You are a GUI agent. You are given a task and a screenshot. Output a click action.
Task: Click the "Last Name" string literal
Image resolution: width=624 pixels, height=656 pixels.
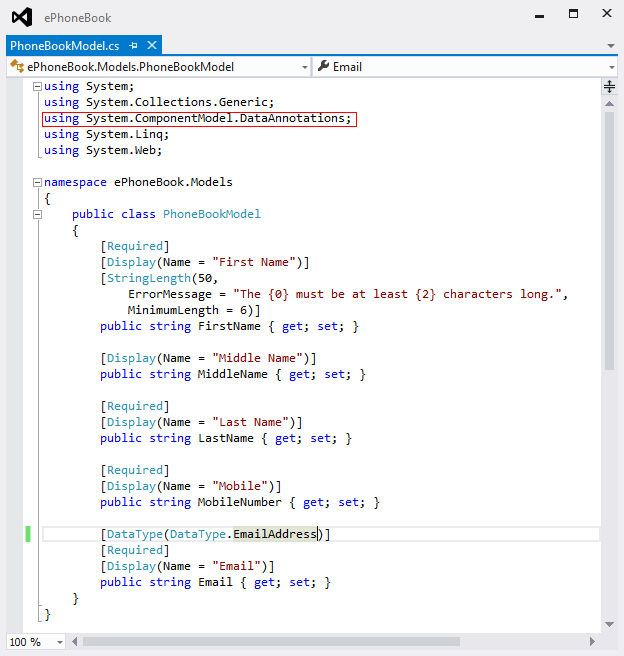(x=250, y=422)
